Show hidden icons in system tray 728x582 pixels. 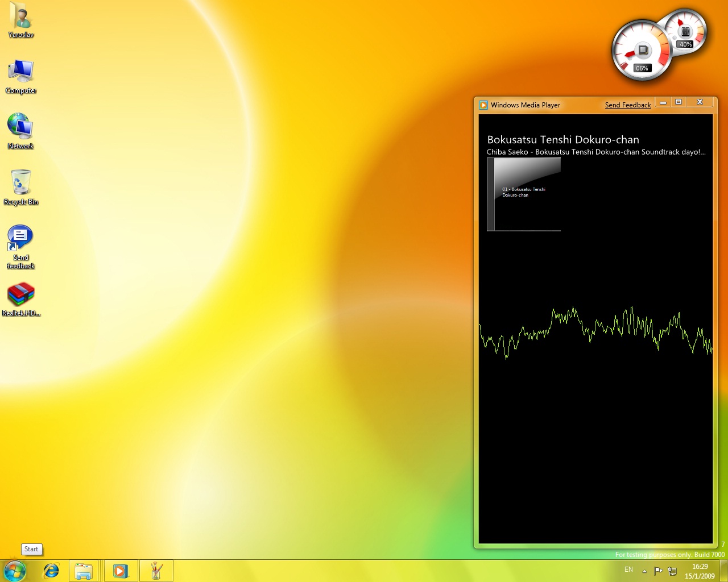(644, 571)
